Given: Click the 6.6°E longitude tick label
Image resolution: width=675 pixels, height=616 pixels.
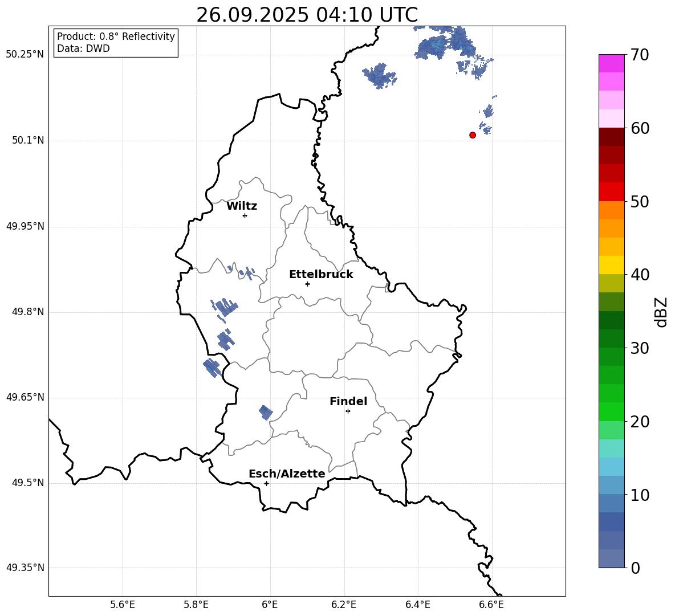Looking at the screenshot, I should pyautogui.click(x=491, y=605).
